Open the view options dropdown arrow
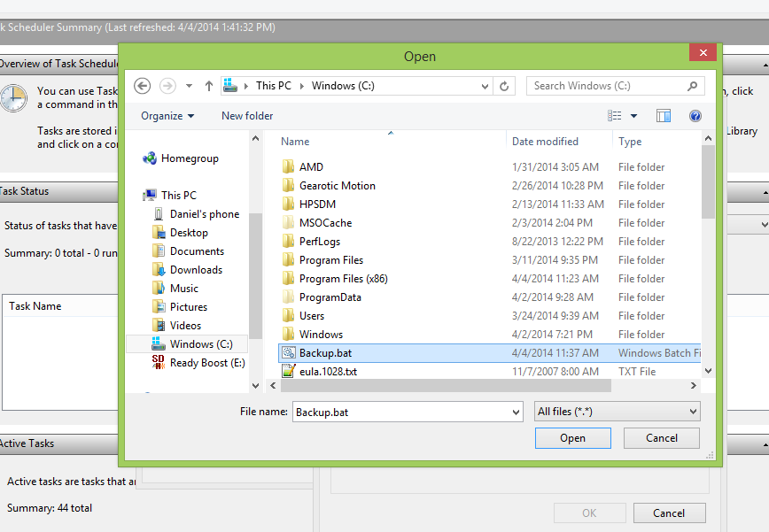This screenshot has height=532, width=769. (x=634, y=116)
